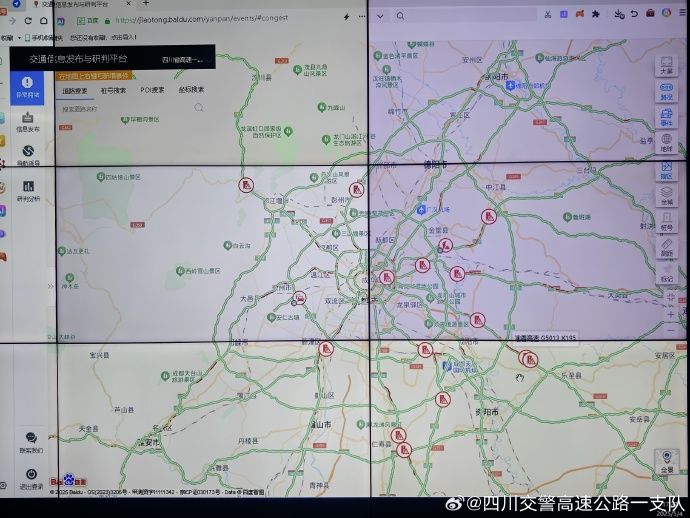Click the road incident marker near 中江县
Screen dimensions: 690x518
(489, 215)
